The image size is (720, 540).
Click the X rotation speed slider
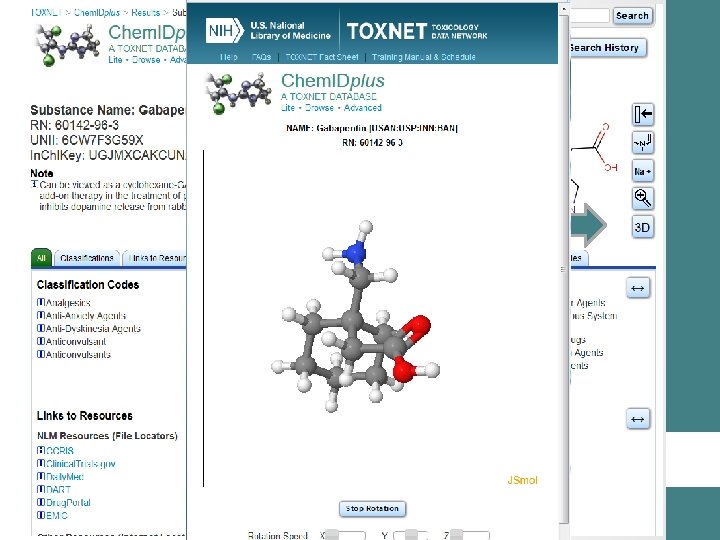tap(346, 535)
